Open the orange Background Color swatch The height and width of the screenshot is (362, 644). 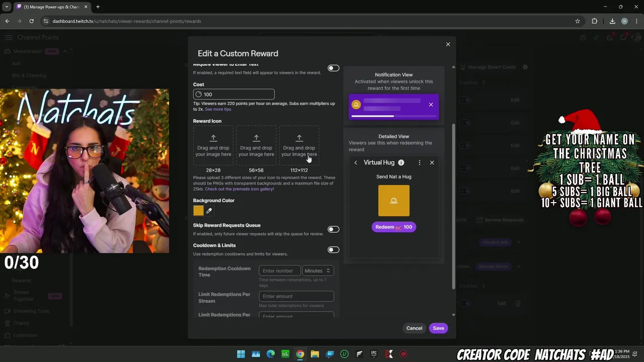[x=198, y=211]
